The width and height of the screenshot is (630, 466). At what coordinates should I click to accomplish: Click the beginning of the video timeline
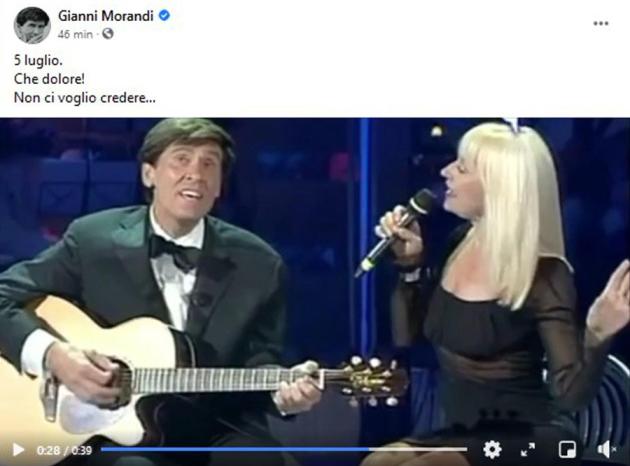pyautogui.click(x=103, y=450)
